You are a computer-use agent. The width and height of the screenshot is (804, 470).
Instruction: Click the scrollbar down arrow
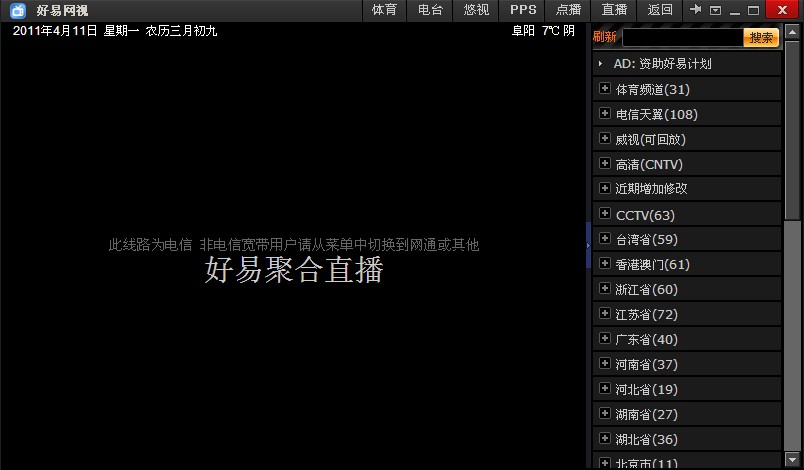(x=792, y=459)
